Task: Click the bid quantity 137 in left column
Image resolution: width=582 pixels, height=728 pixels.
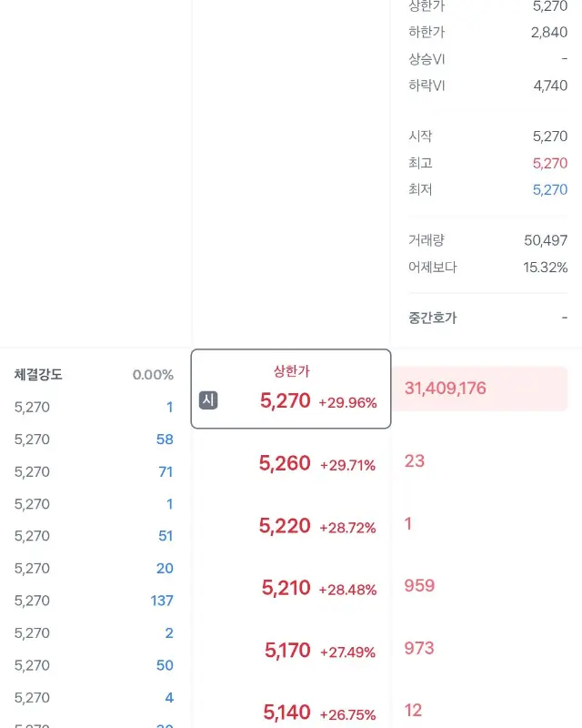Action: click(160, 601)
